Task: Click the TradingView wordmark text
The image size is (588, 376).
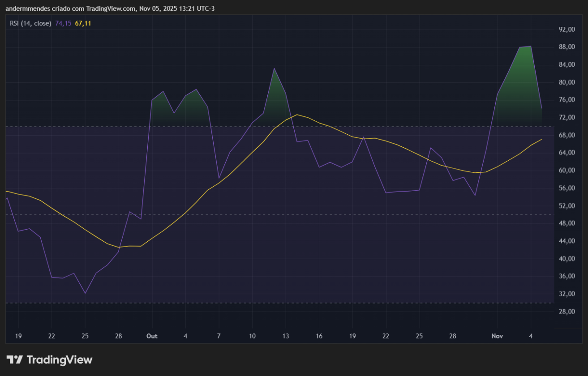Action: [x=59, y=359]
